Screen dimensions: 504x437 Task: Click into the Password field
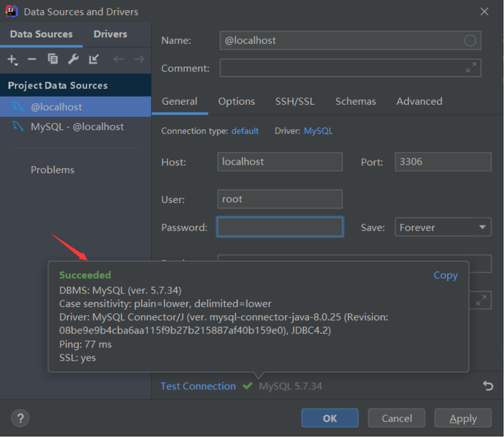[x=280, y=227]
